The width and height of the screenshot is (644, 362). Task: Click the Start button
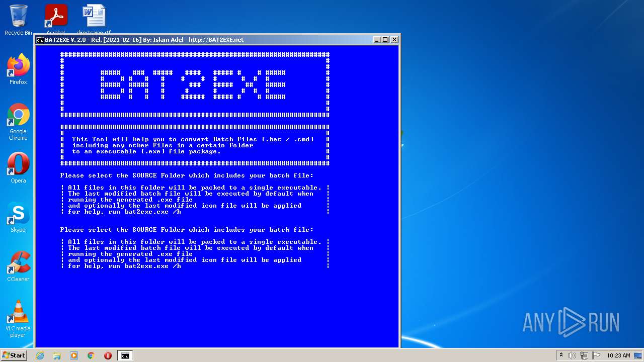[x=14, y=355]
